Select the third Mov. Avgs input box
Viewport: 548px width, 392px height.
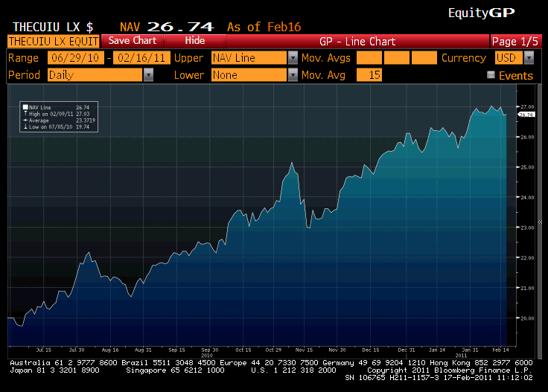click(424, 57)
